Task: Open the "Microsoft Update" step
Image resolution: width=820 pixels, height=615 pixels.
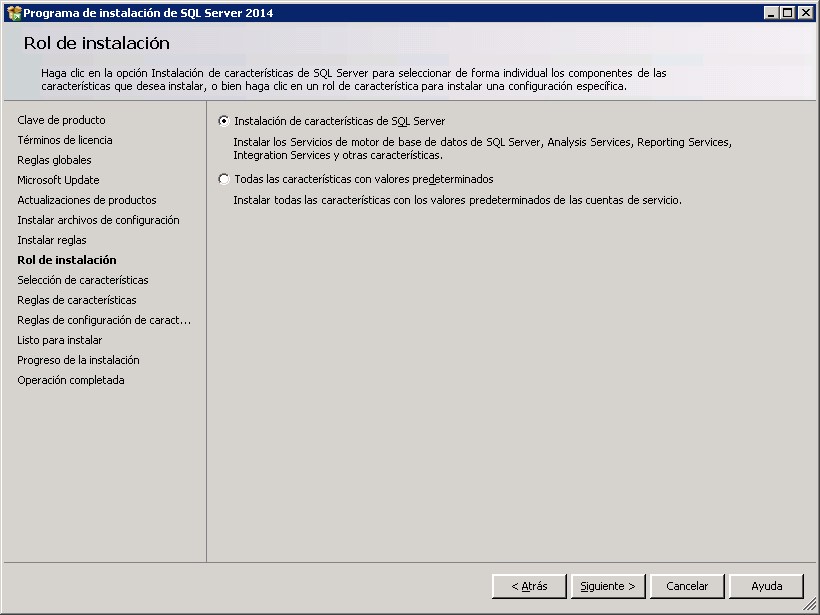Action: point(58,180)
